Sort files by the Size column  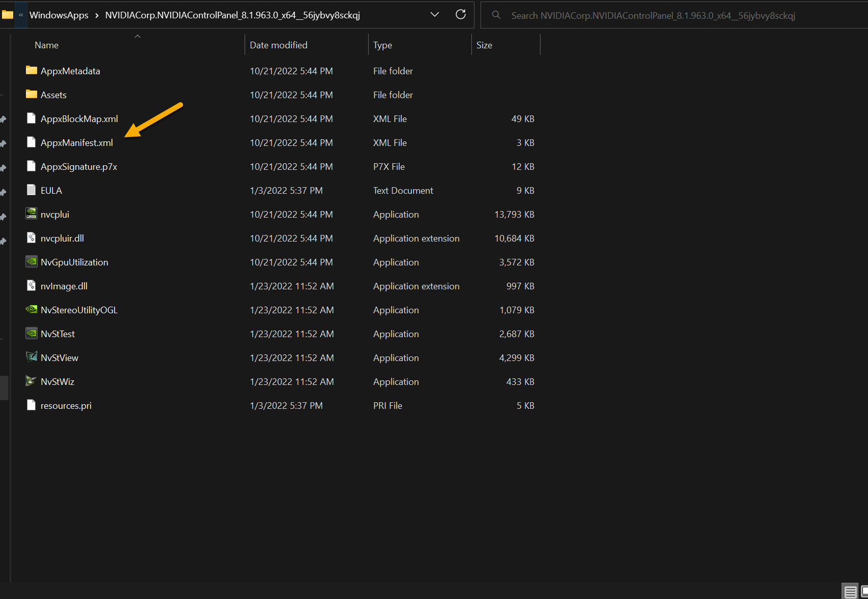tap(484, 45)
